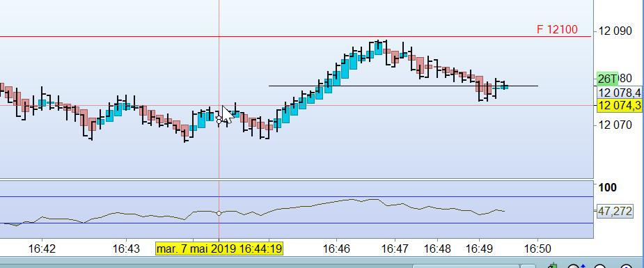Click the green 26T countdown label
The height and width of the screenshot is (268, 644).
607,79
